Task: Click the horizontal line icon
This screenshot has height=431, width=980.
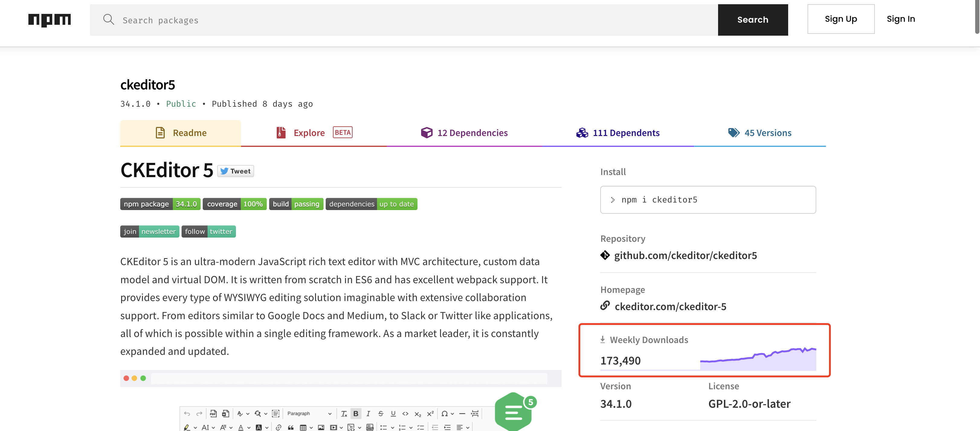Action: tap(462, 413)
